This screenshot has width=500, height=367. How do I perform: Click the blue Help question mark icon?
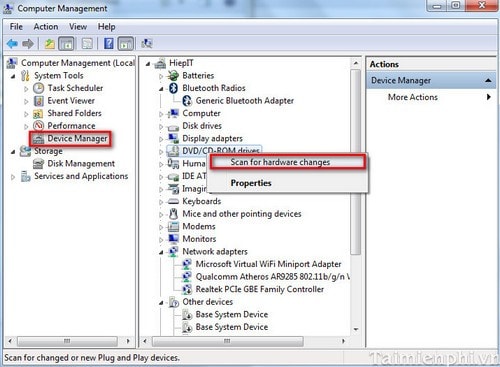coord(109,43)
